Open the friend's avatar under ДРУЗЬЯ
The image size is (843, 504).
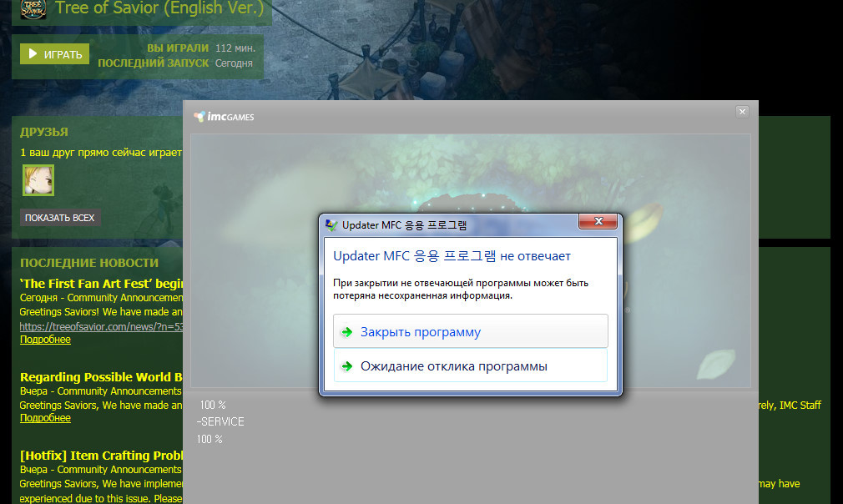[x=38, y=179]
